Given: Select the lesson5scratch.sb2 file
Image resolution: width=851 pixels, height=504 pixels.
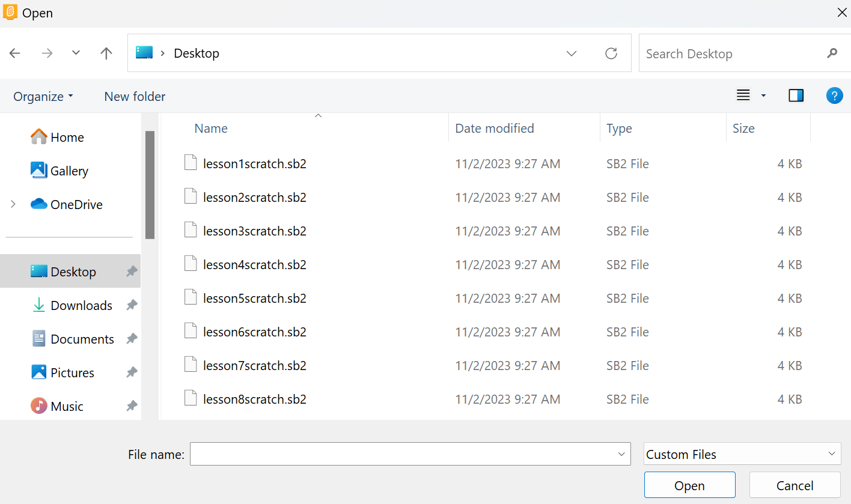Looking at the screenshot, I should pyautogui.click(x=255, y=299).
